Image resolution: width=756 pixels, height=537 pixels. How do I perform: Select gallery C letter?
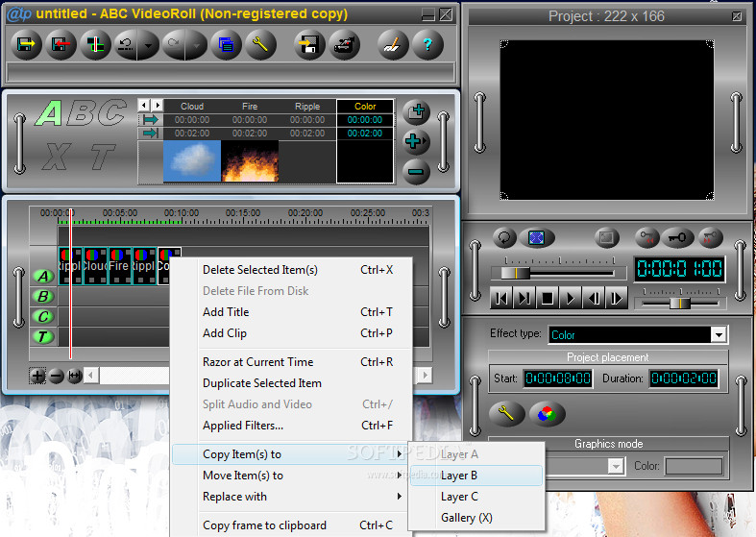(x=111, y=112)
